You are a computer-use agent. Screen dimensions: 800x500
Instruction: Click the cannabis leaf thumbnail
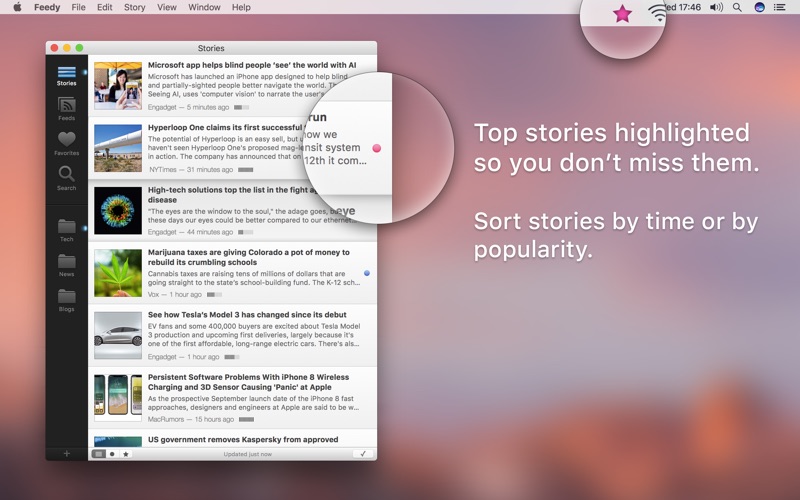click(118, 273)
